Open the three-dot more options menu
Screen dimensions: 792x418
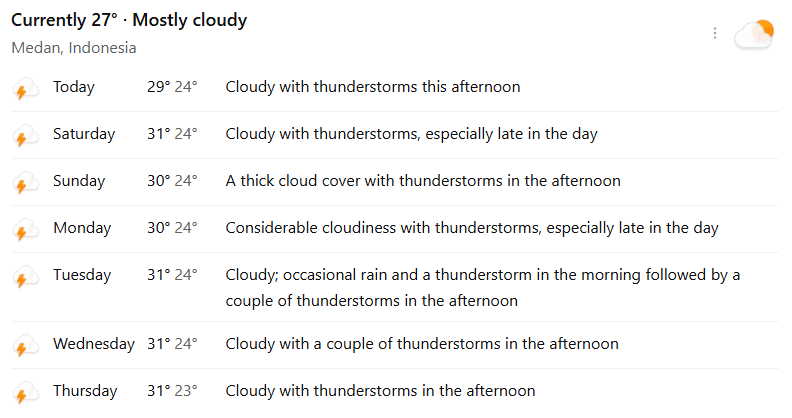pos(715,33)
